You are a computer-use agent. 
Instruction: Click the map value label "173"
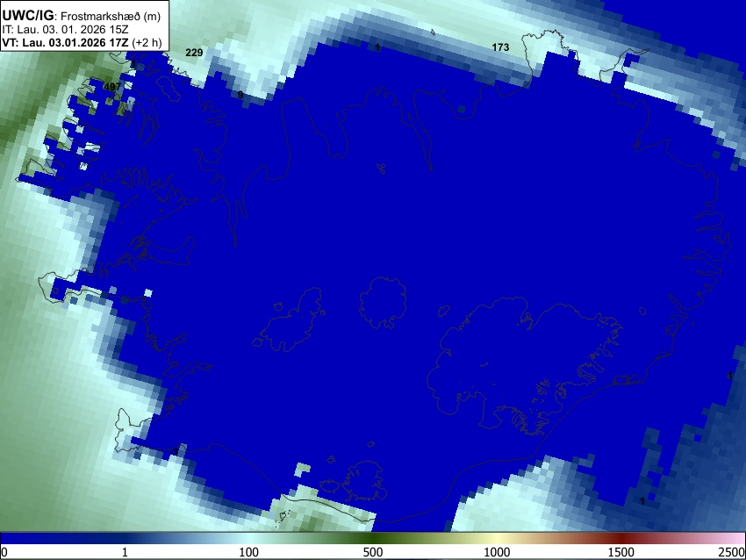click(x=500, y=47)
